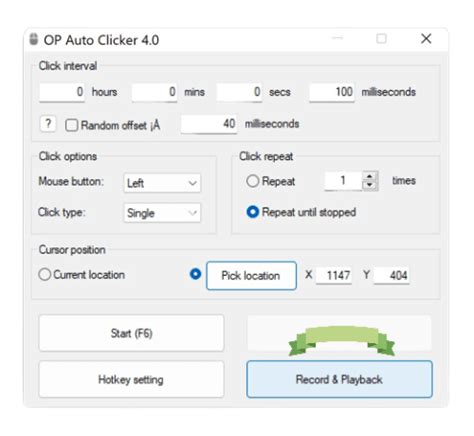Click the green ribbon banner image
This screenshot has height=436, width=474.
(342, 341)
